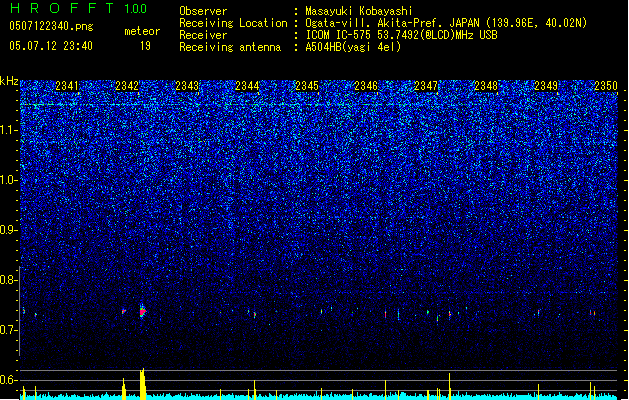Image resolution: width=629 pixels, height=400 pixels.
Task: Click the tallest yellow intensity peak after 2342
Action: pos(142,384)
